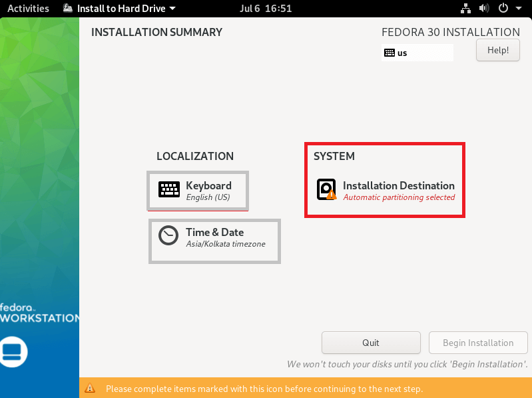Image resolution: width=532 pixels, height=398 pixels.
Task: Click the Quit button
Action: point(371,343)
